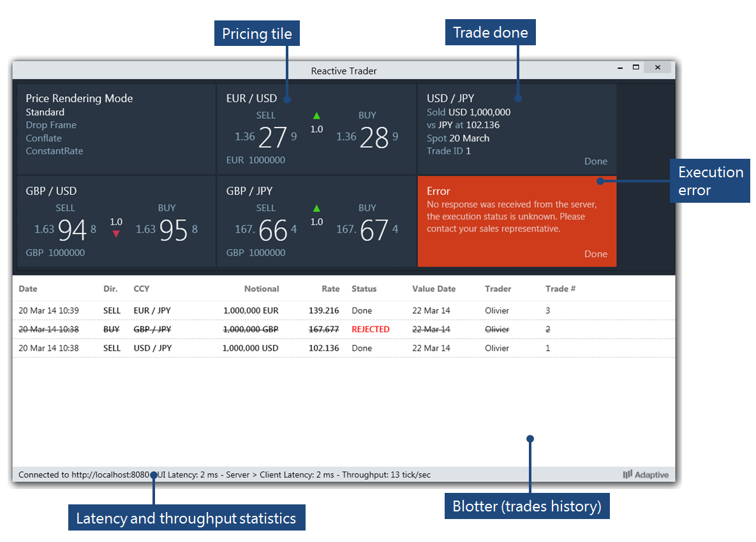Viewport: 756px width, 542px height.
Task: Click GBP / JPY SELL price 167.66 4
Action: click(x=265, y=230)
